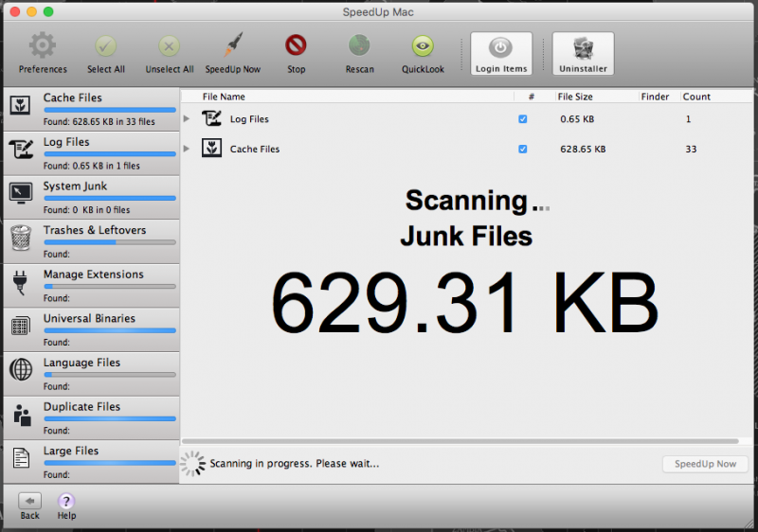Click the bottom-right SpeedUp Now button
The height and width of the screenshot is (532, 758).
[705, 464]
